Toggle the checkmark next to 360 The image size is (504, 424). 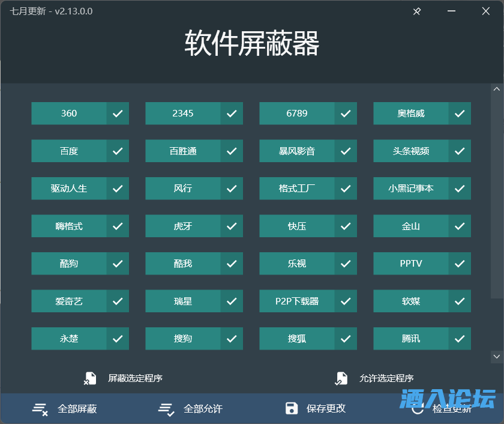[x=118, y=114]
